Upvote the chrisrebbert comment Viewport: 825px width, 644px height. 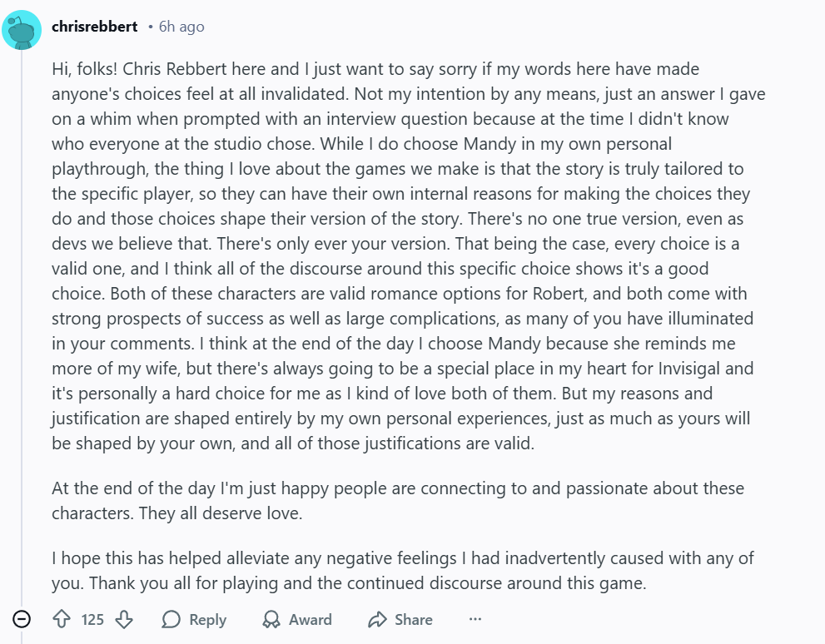61,619
